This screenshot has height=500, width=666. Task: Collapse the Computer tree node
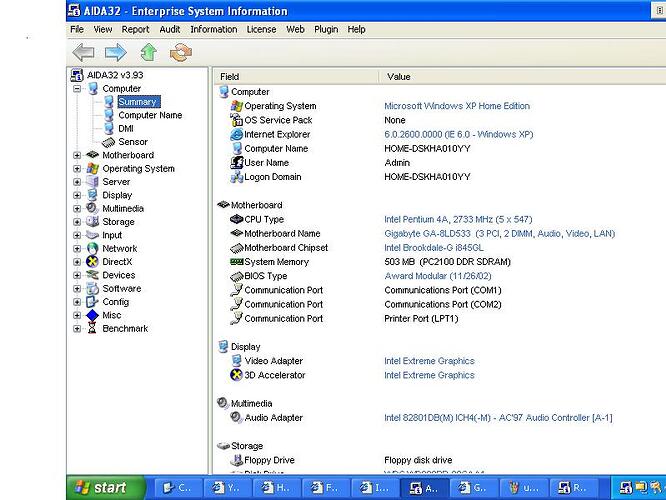coord(77,89)
